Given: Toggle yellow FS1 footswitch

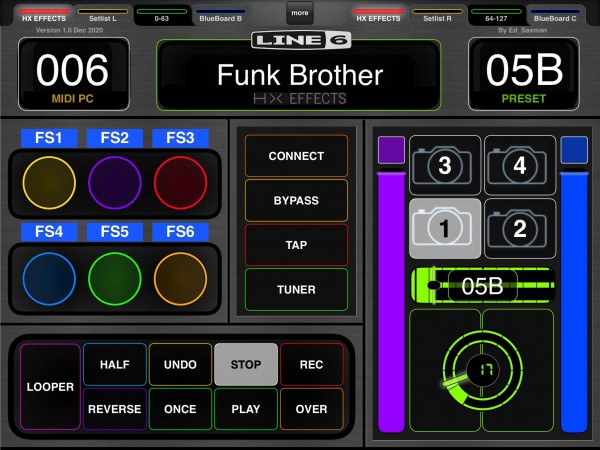Looking at the screenshot, I should pos(49,183).
